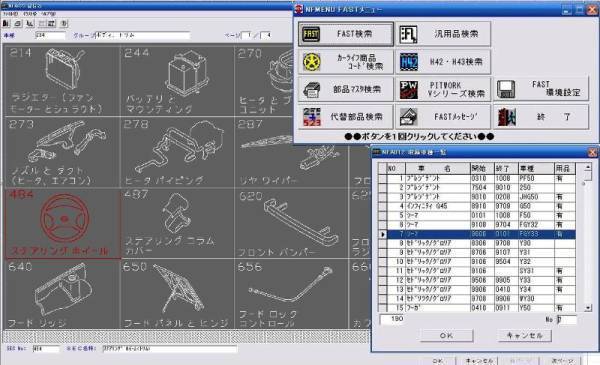600x365 pixels.
Task: Select the 270 ヒーター unit illustration
Action: (264, 80)
